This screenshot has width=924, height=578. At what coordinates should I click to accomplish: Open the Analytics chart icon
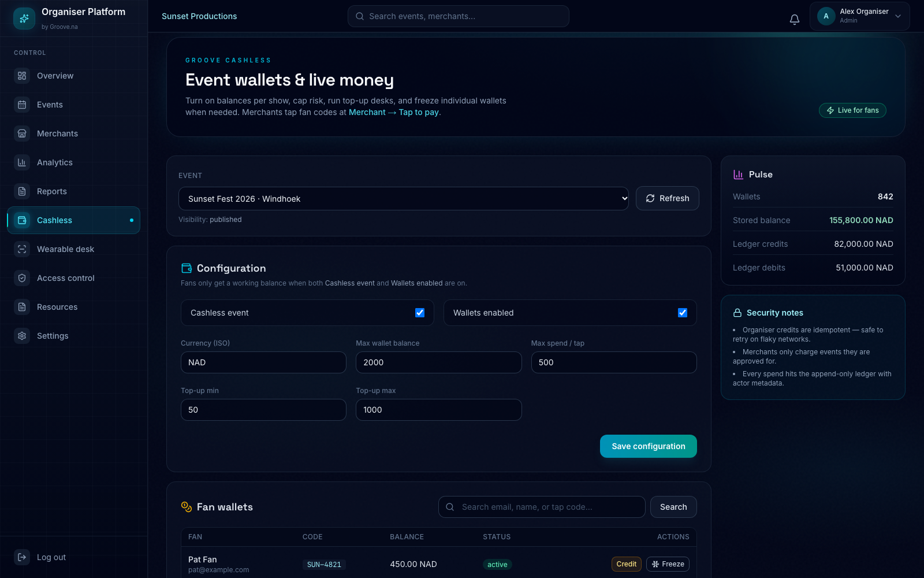pos(22,162)
